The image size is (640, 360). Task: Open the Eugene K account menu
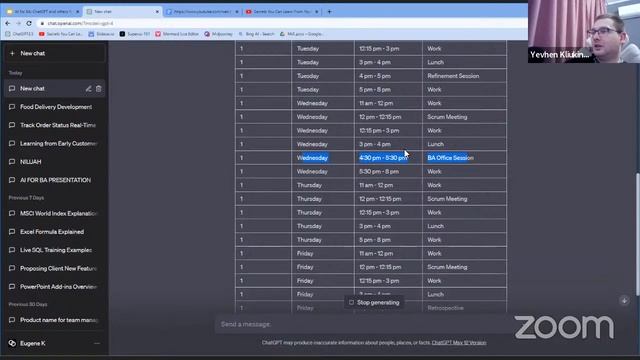coord(55,344)
